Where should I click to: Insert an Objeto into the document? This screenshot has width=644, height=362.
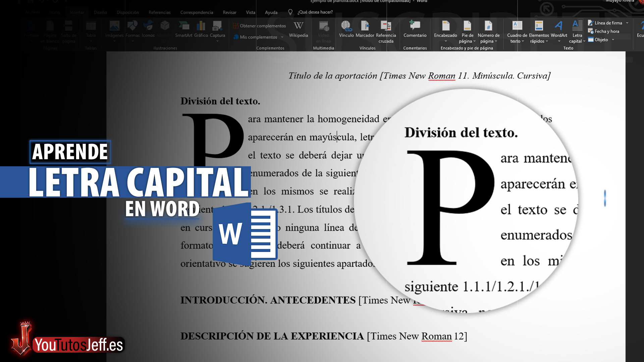[x=601, y=40]
